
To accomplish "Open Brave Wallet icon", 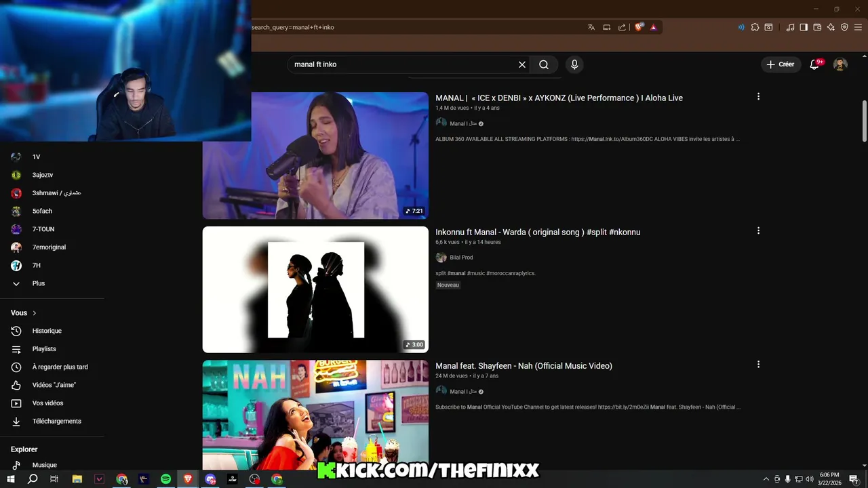I will coord(817,27).
